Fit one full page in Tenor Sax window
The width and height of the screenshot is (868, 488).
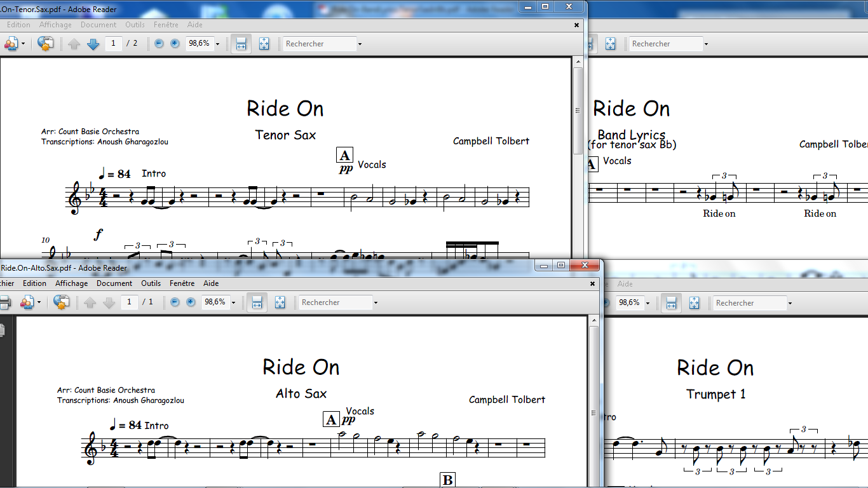[x=264, y=44]
